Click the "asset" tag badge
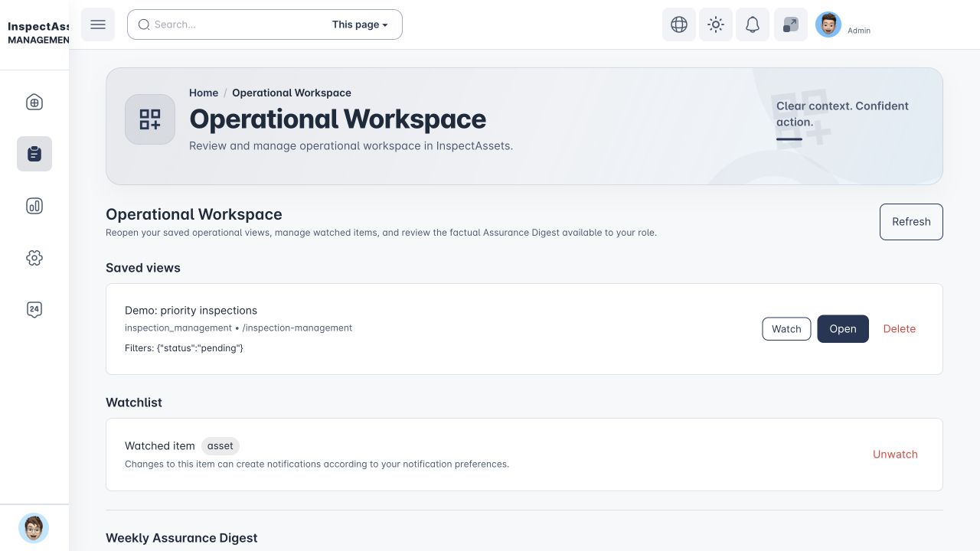The width and height of the screenshot is (980, 551). pyautogui.click(x=220, y=446)
